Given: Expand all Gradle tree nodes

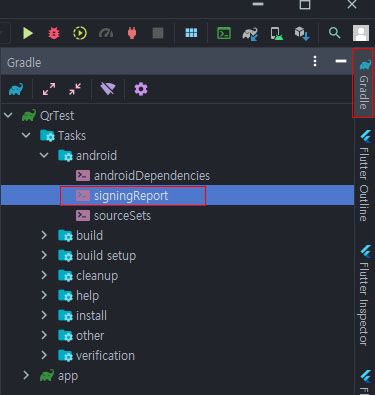Looking at the screenshot, I should tap(49, 89).
